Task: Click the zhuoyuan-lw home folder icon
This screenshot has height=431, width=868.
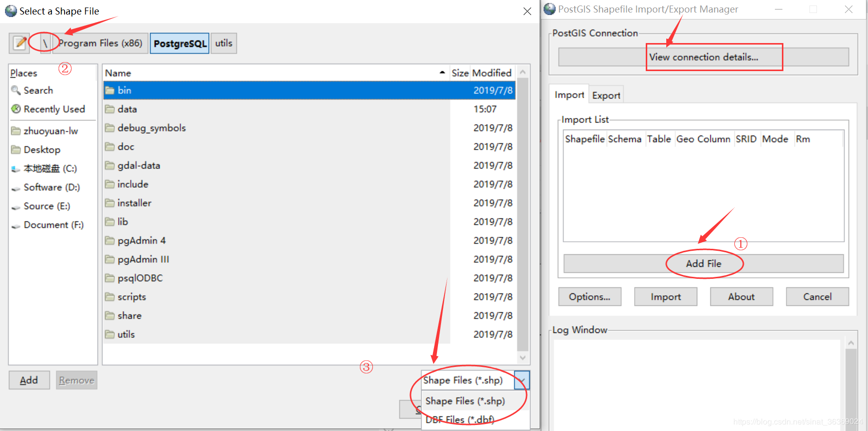Action: pyautogui.click(x=16, y=131)
